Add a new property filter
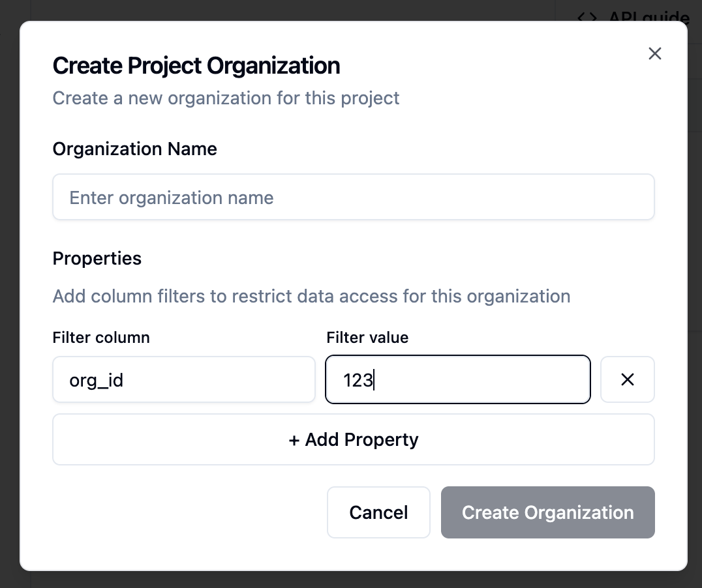 pos(353,439)
